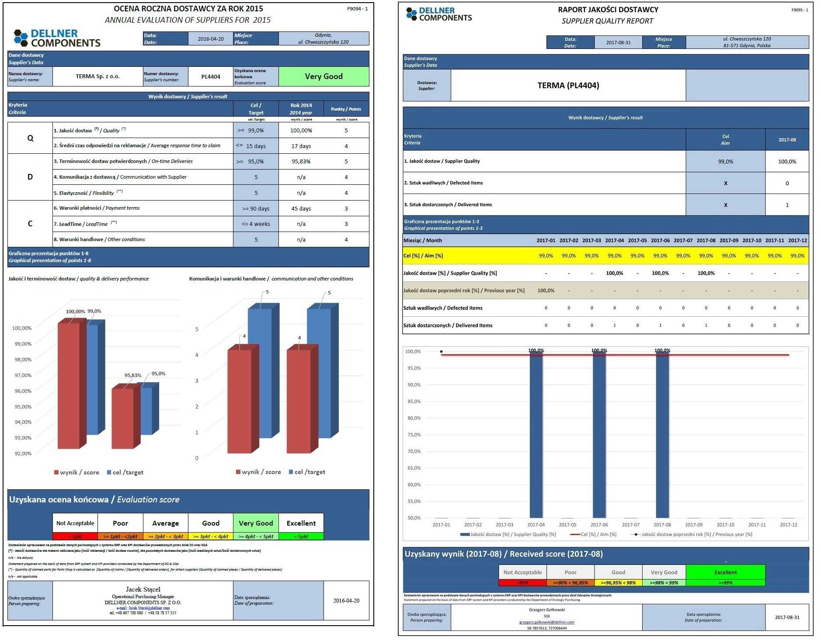Click blue cel/target legend marker under quality chart
Viewport: 821px width, 644px height.
109,472
